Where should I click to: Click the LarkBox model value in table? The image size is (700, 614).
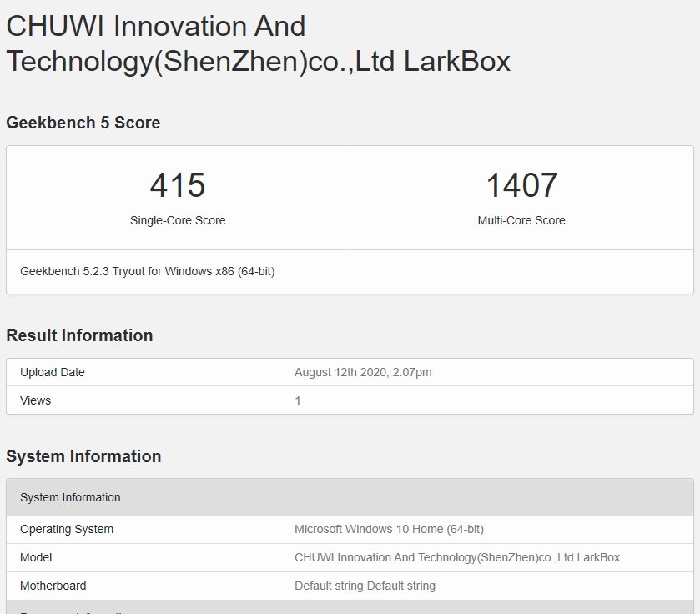(x=457, y=557)
